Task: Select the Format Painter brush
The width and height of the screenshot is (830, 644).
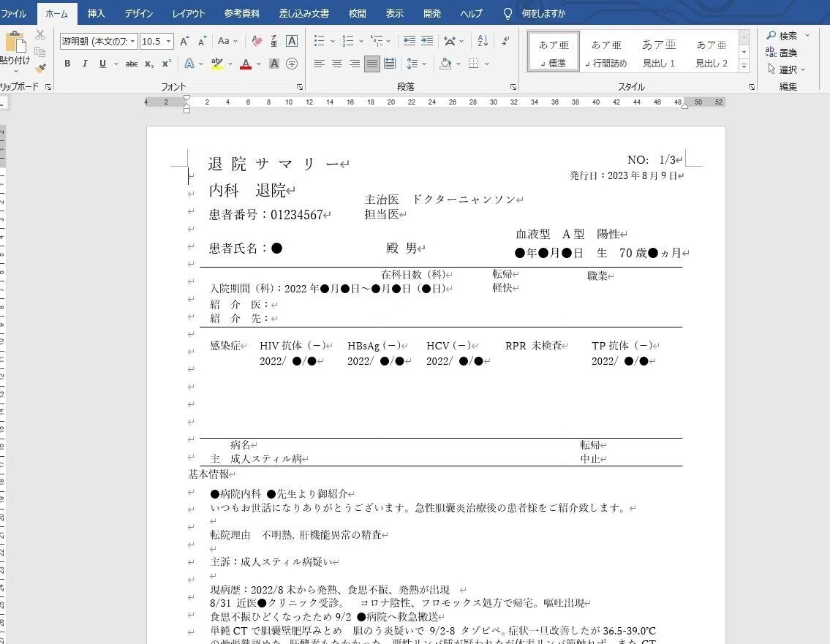Action: [40, 68]
